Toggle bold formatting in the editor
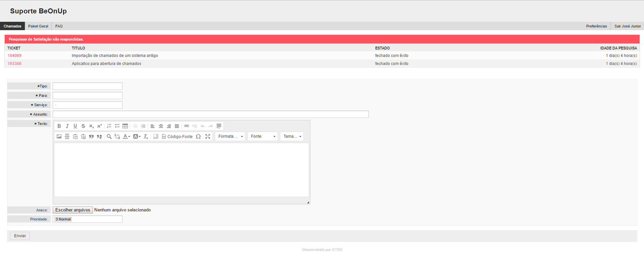644x260 pixels. [x=59, y=126]
